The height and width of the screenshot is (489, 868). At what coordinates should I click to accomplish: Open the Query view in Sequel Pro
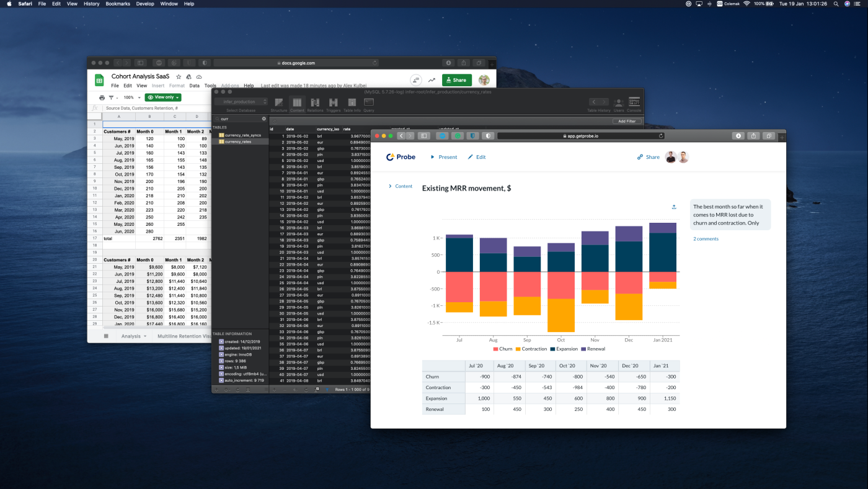(x=369, y=104)
